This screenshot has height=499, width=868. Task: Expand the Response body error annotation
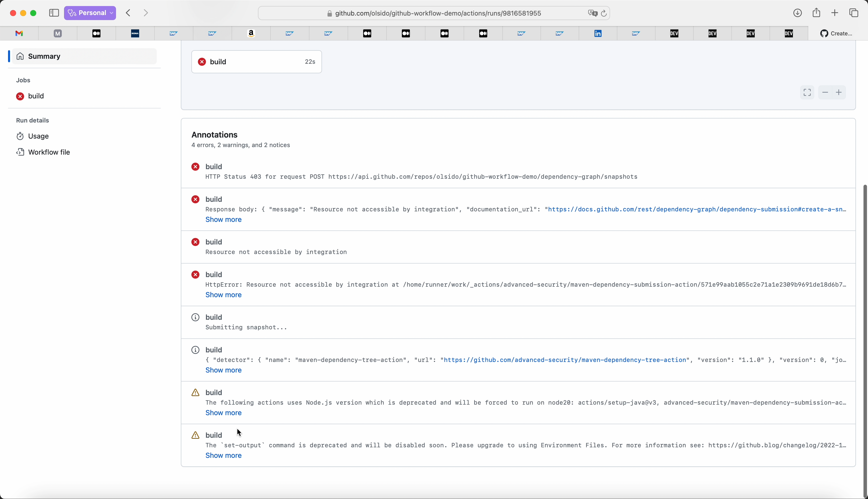[x=223, y=220]
